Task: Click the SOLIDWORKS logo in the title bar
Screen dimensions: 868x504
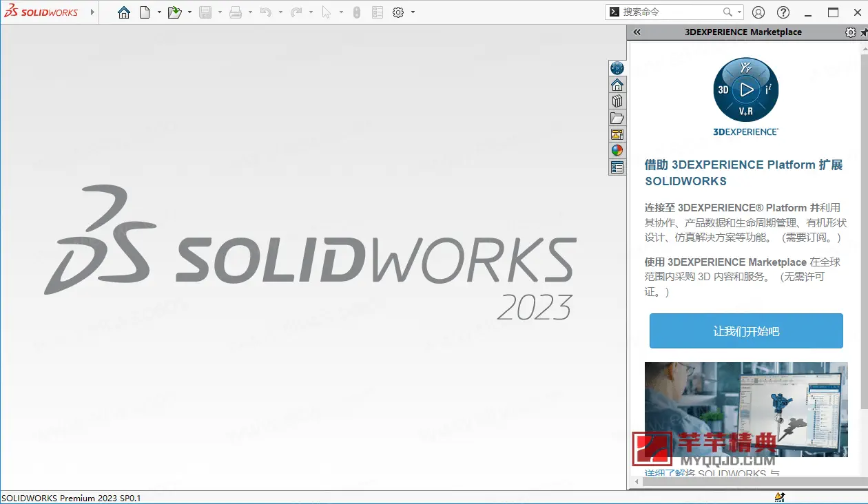Action: click(41, 12)
